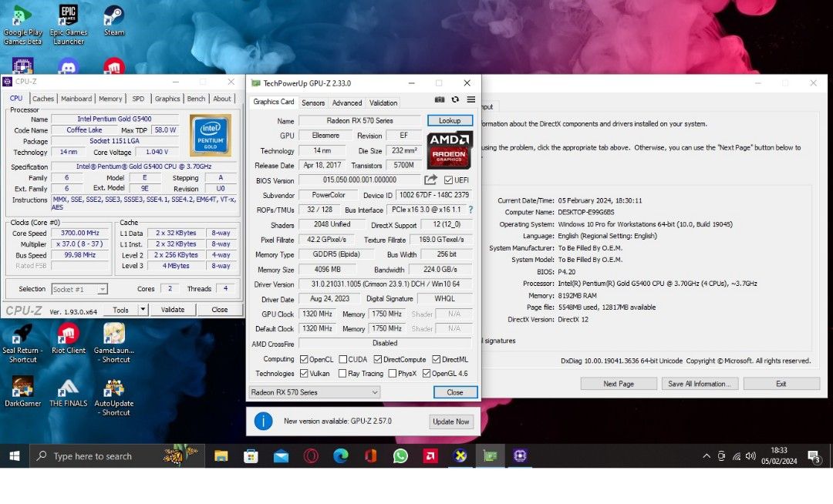Click taskbar search box
Image resolution: width=833 pixels, height=504 pixels.
click(x=117, y=455)
